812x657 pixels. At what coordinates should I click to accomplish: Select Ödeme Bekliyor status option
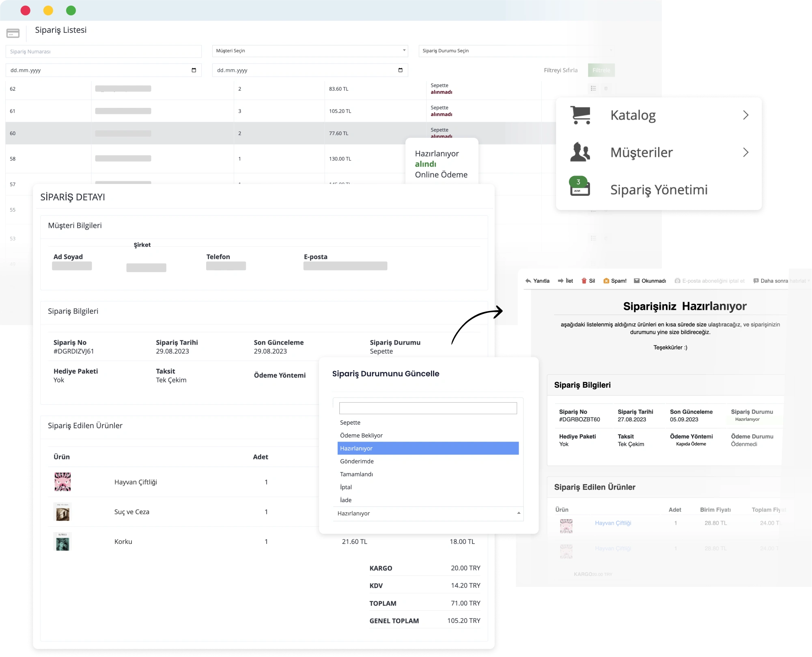pos(428,436)
